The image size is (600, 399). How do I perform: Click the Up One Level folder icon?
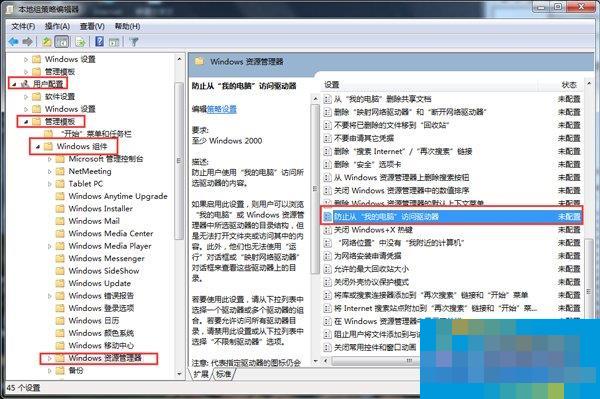click(47, 41)
